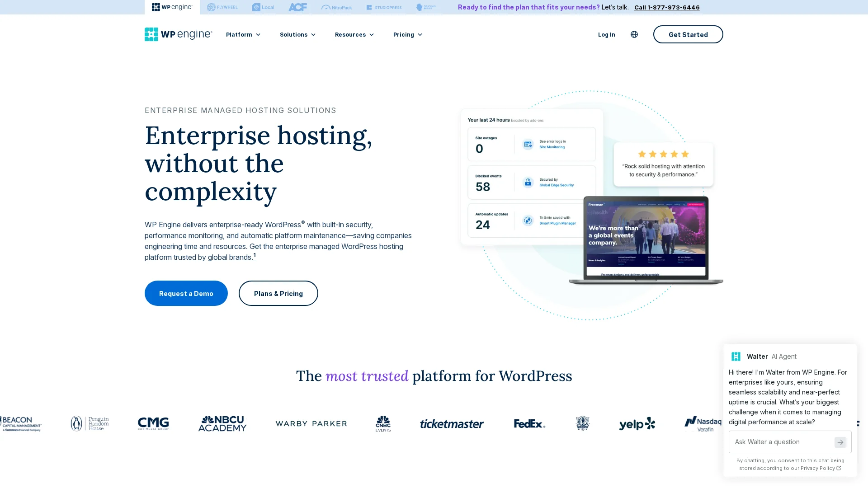Go to WP Engine homepage via main logo
This screenshot has height=488, width=868.
pos(178,34)
